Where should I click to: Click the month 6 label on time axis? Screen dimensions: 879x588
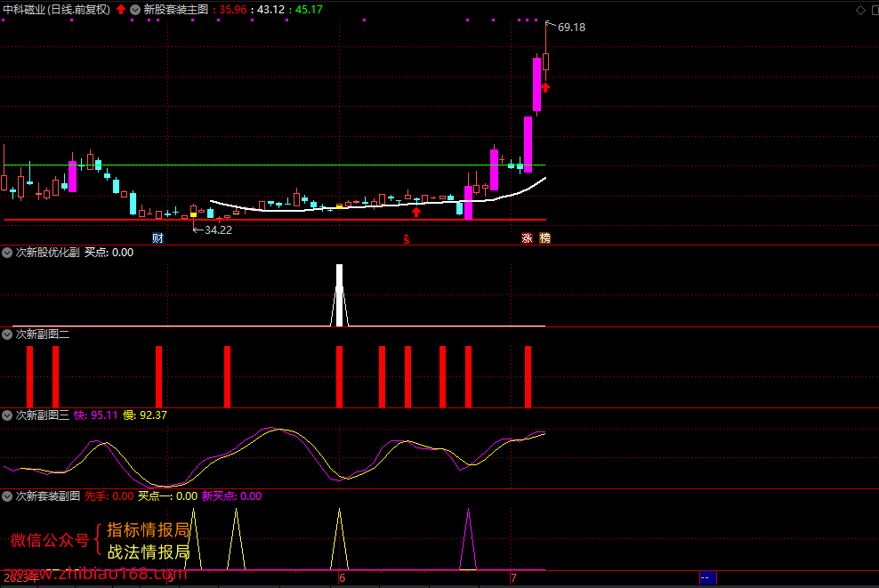343,578
